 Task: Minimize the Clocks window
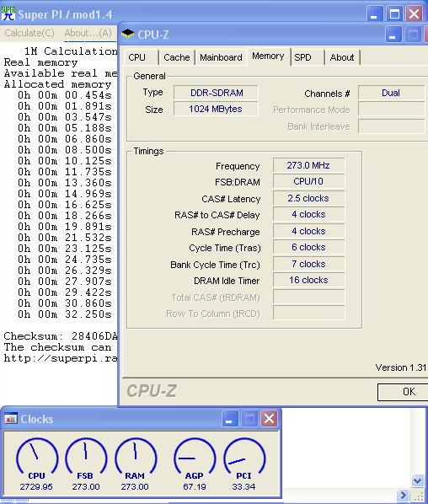(x=229, y=419)
